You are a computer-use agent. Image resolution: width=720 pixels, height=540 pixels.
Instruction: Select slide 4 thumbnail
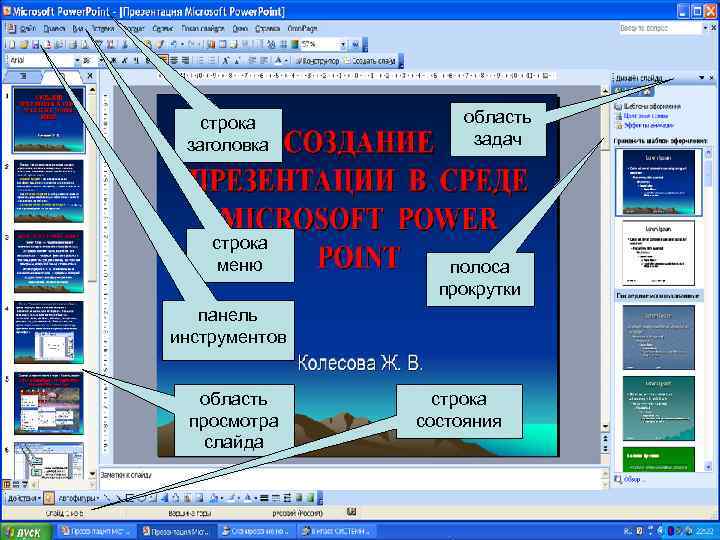tap(49, 332)
